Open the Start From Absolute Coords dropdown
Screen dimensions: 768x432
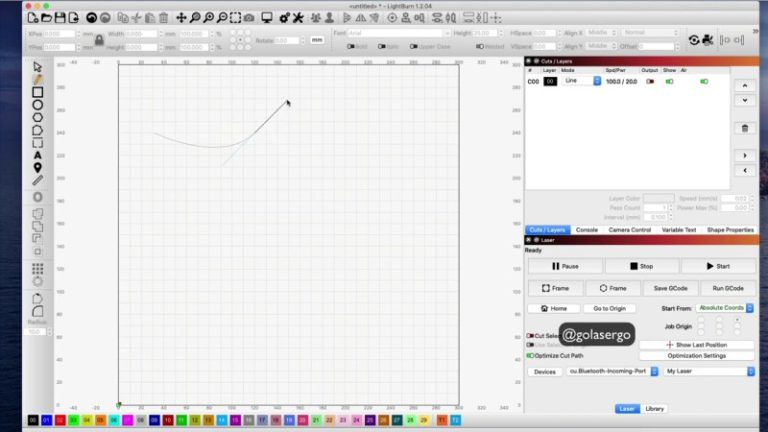(x=724, y=308)
